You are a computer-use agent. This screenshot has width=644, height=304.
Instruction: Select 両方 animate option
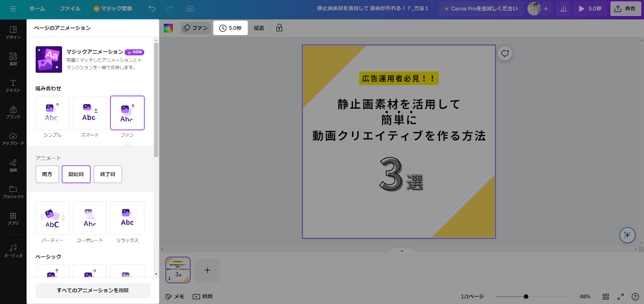coord(47,174)
